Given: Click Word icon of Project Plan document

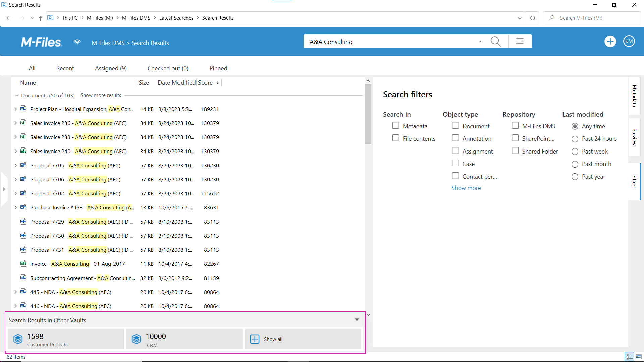Looking at the screenshot, I should point(23,109).
